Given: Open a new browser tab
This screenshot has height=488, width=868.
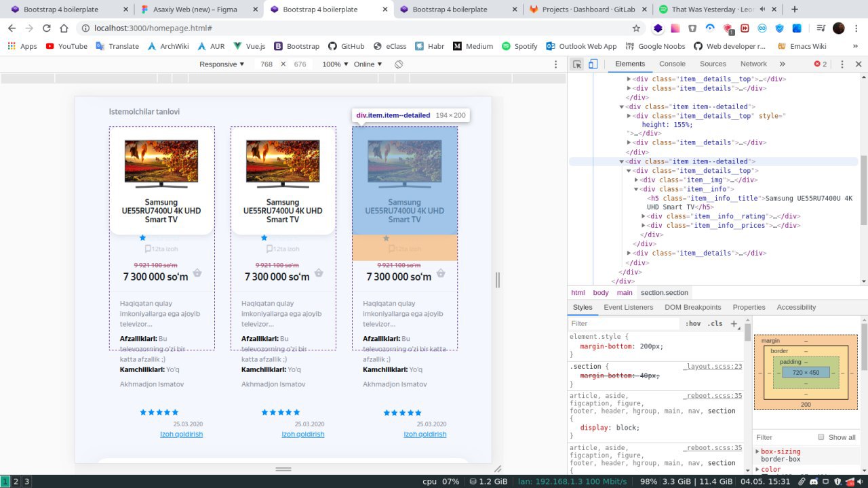Looking at the screenshot, I should [795, 9].
